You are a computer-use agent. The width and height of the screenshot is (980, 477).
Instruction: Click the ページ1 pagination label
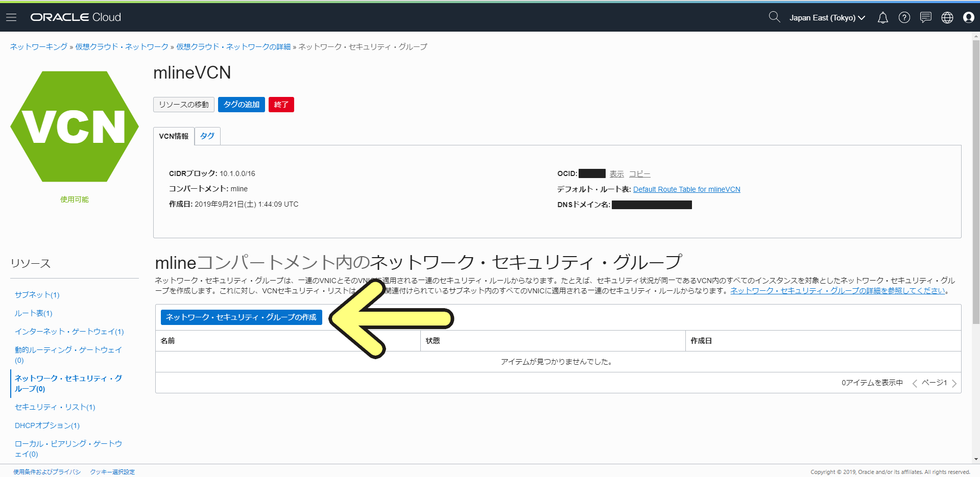click(935, 383)
